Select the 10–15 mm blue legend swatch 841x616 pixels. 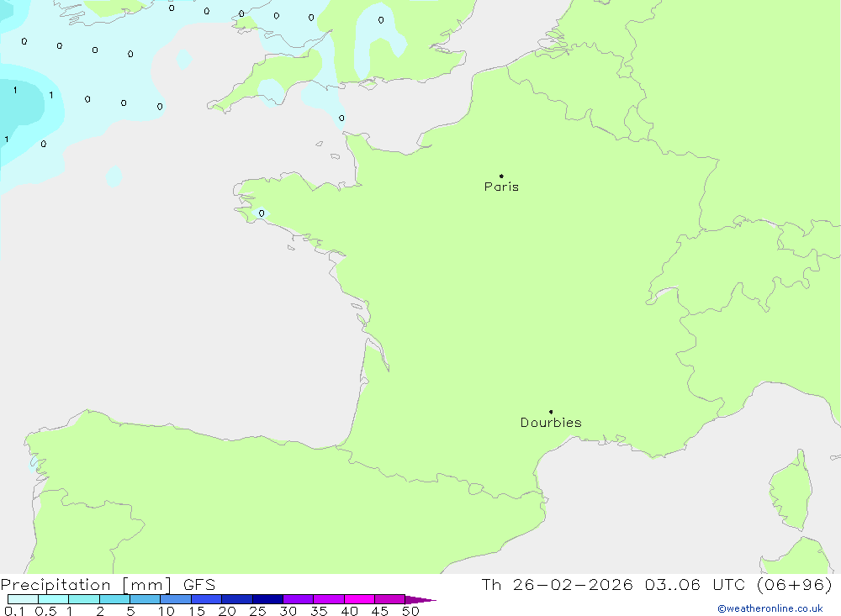(176, 599)
